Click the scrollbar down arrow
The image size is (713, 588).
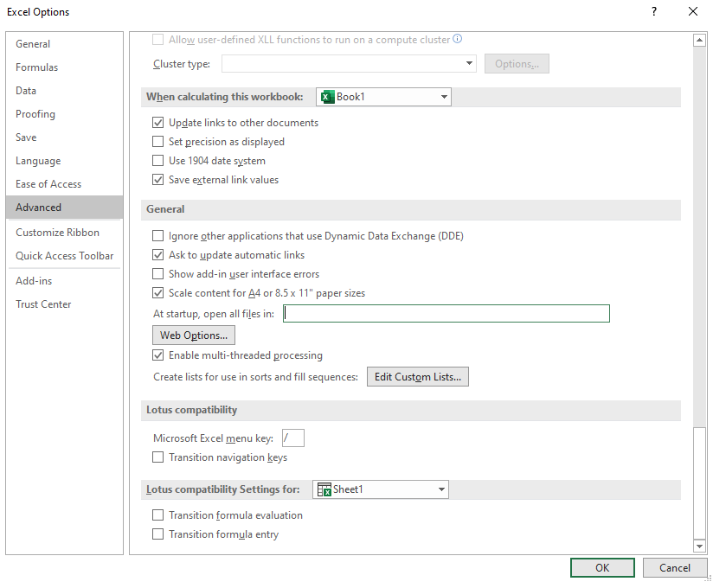click(699, 546)
